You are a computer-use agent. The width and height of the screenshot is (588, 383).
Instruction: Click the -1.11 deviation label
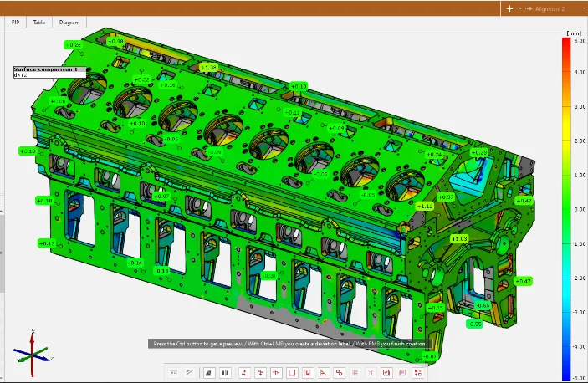pos(425,205)
